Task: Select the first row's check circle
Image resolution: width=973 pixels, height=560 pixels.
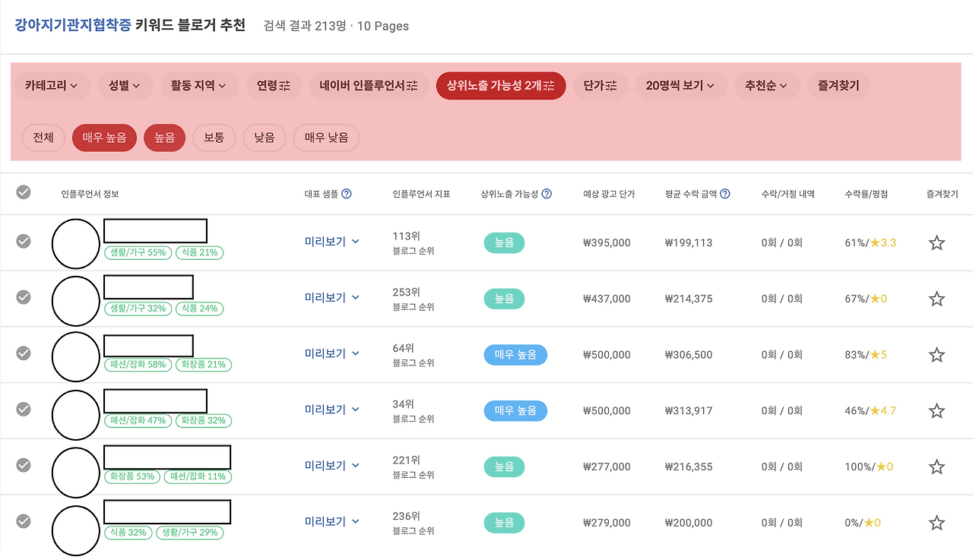Action: [x=23, y=242]
